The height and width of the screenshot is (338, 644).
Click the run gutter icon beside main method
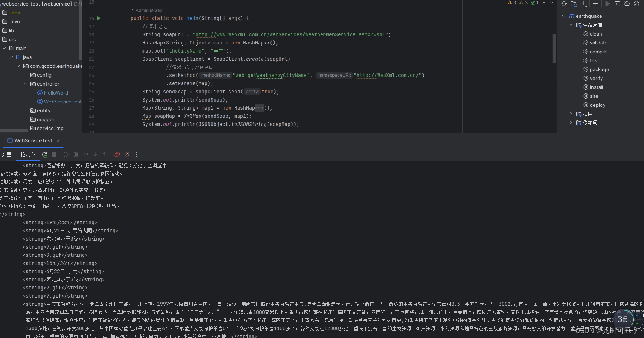99,18
